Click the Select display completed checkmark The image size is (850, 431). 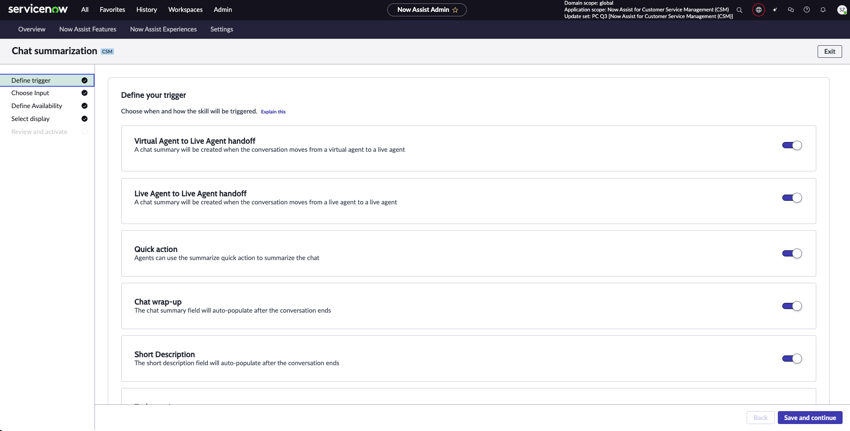coord(85,119)
